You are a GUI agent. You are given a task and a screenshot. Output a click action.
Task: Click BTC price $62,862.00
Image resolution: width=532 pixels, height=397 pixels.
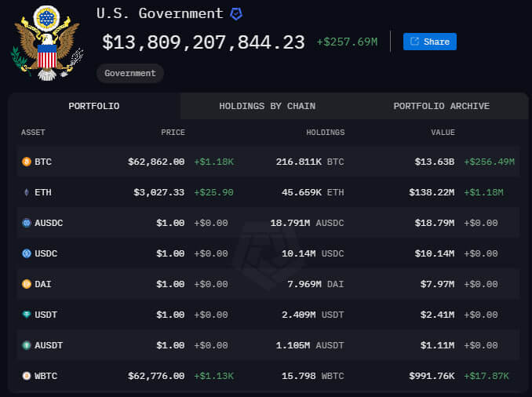[156, 162]
